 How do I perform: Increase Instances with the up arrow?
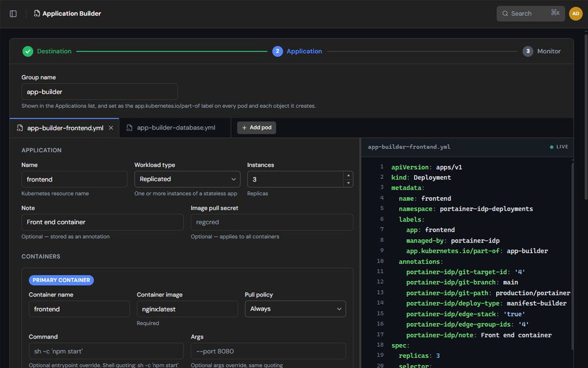(348, 175)
